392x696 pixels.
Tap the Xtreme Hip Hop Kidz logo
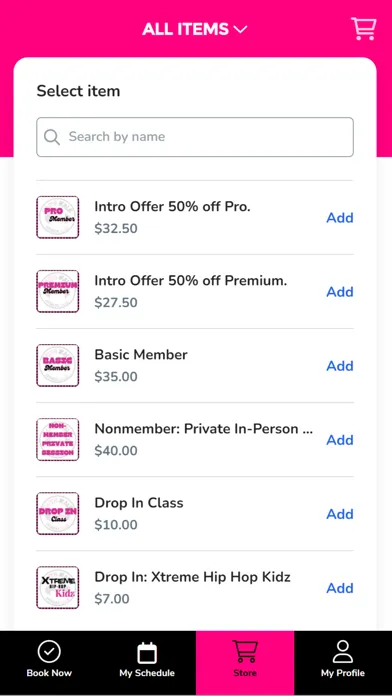pos(58,587)
